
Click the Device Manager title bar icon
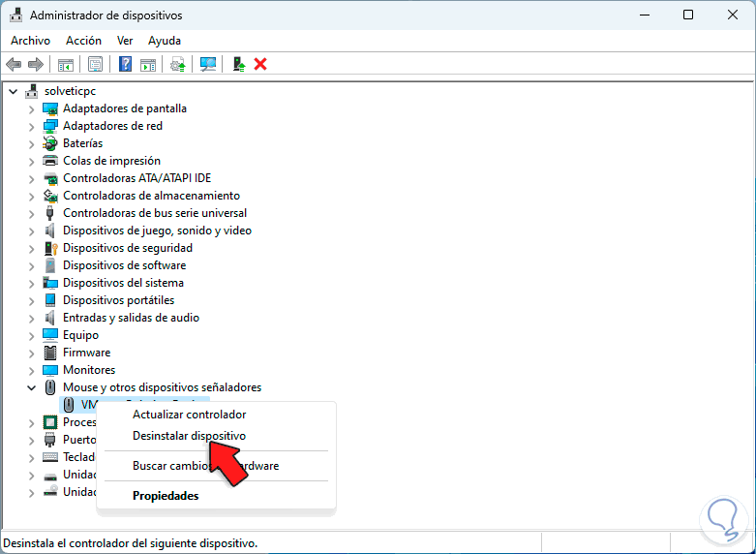coord(15,15)
